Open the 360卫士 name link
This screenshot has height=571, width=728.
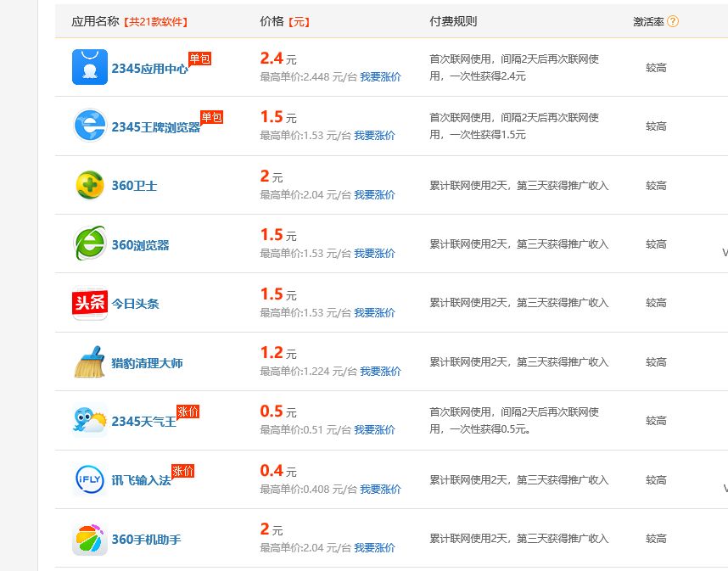tap(134, 186)
